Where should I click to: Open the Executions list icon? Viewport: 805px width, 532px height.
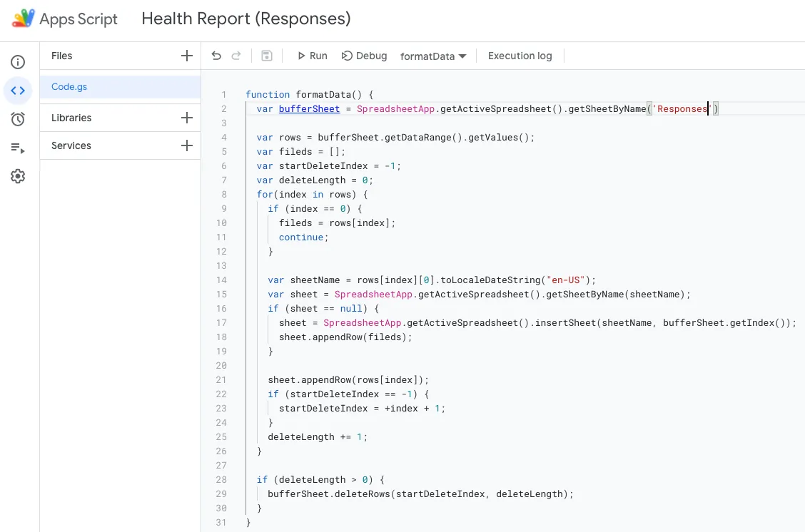[18, 148]
